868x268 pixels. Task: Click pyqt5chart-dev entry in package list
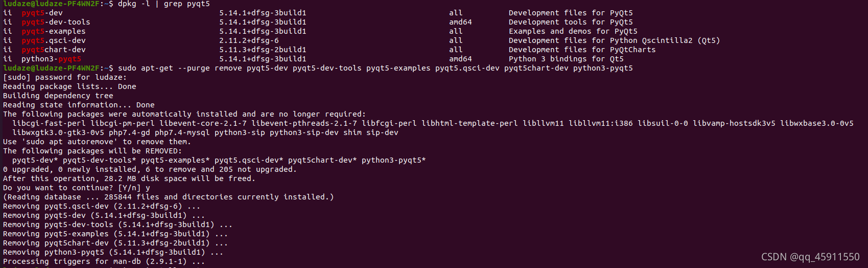tap(54, 50)
